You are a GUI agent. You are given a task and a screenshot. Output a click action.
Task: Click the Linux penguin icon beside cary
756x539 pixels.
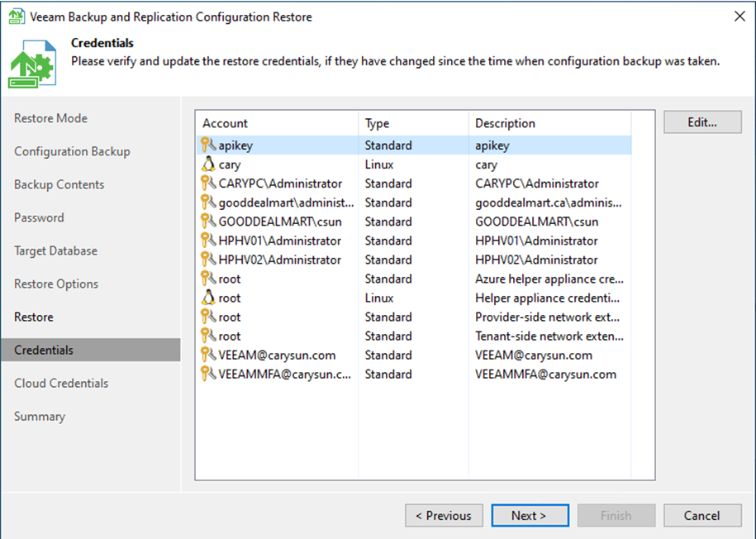coord(208,165)
